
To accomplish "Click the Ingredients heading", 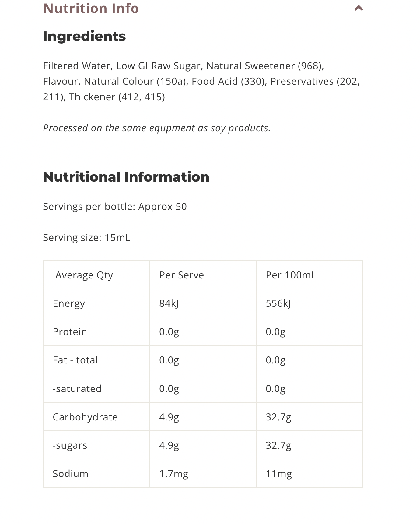I will click(x=84, y=36).
